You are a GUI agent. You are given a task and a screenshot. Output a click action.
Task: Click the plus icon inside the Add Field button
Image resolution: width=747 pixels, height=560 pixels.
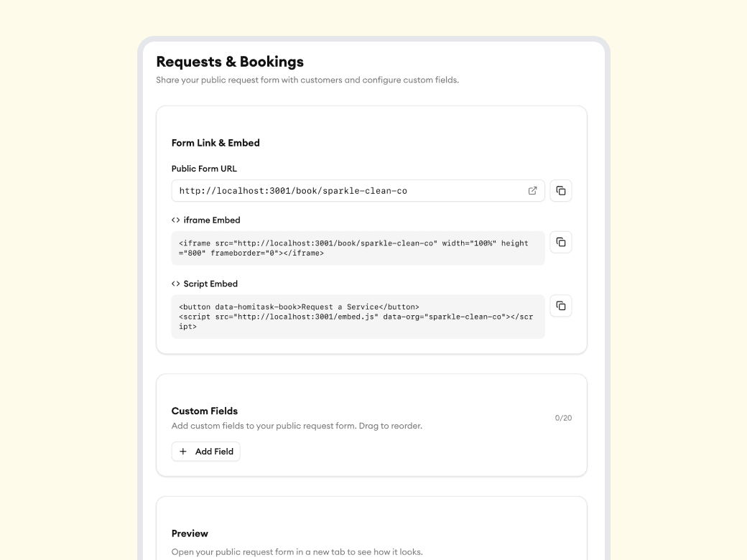tap(183, 451)
